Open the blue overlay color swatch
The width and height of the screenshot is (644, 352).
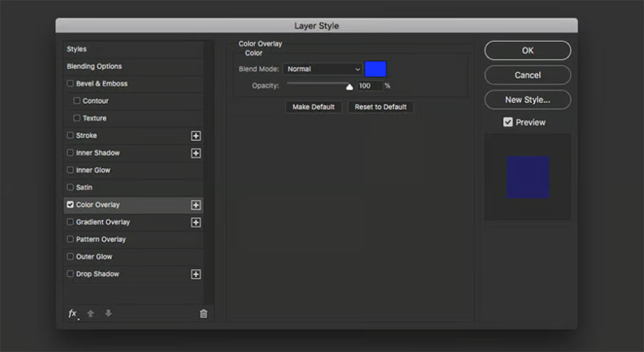coord(375,69)
